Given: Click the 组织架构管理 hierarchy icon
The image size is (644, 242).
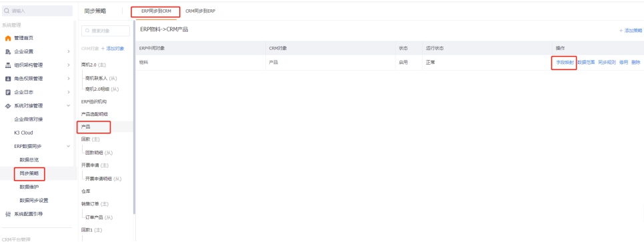Looking at the screenshot, I should point(8,65).
